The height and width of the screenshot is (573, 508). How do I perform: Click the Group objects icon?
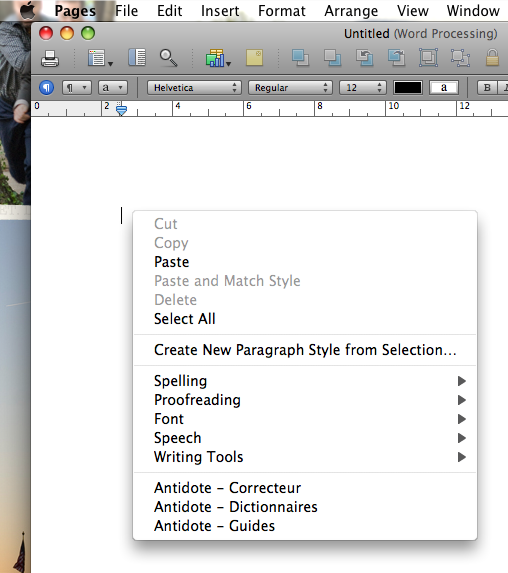428,58
